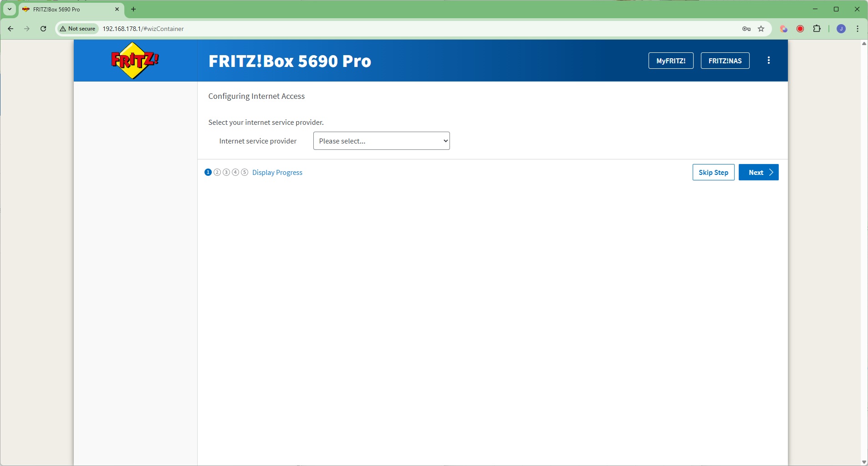Click wizard step 1 indicator

(x=208, y=172)
